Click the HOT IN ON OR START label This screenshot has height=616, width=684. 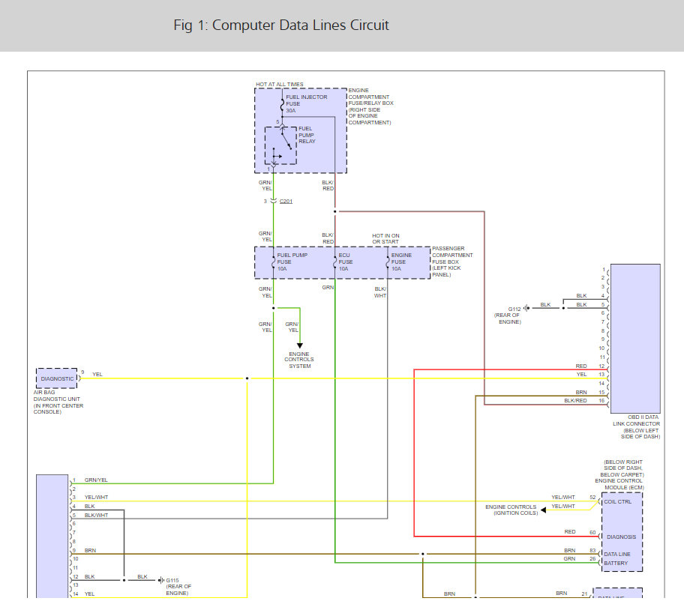385,238
